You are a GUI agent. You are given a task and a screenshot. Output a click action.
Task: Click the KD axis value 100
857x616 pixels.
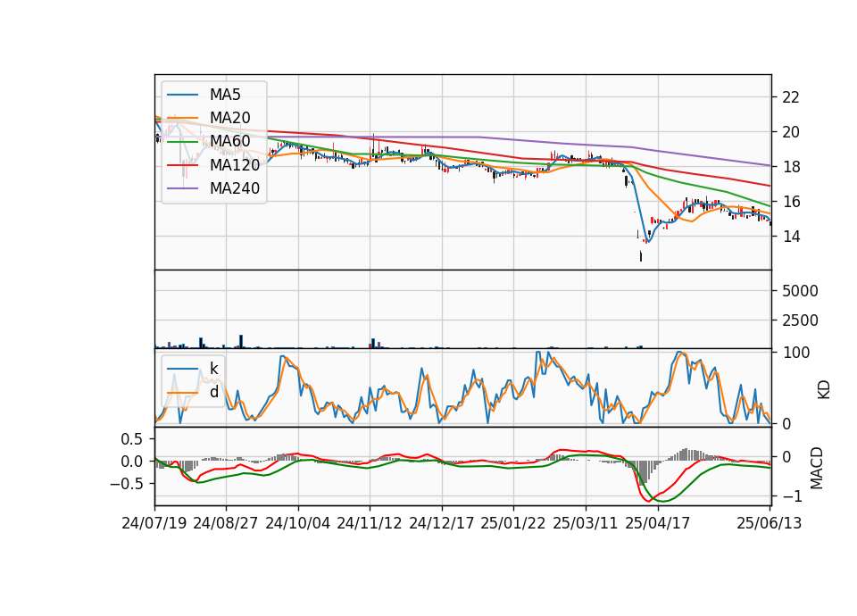pos(795,353)
